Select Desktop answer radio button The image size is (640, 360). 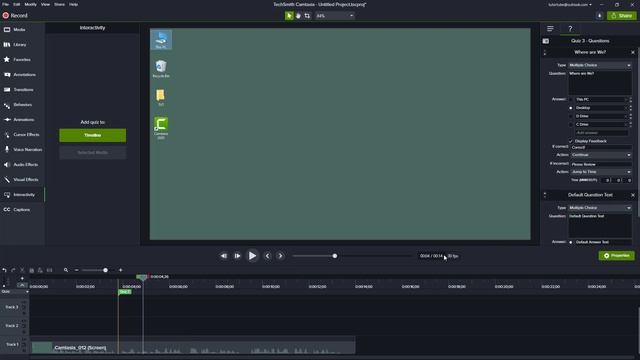click(x=571, y=108)
